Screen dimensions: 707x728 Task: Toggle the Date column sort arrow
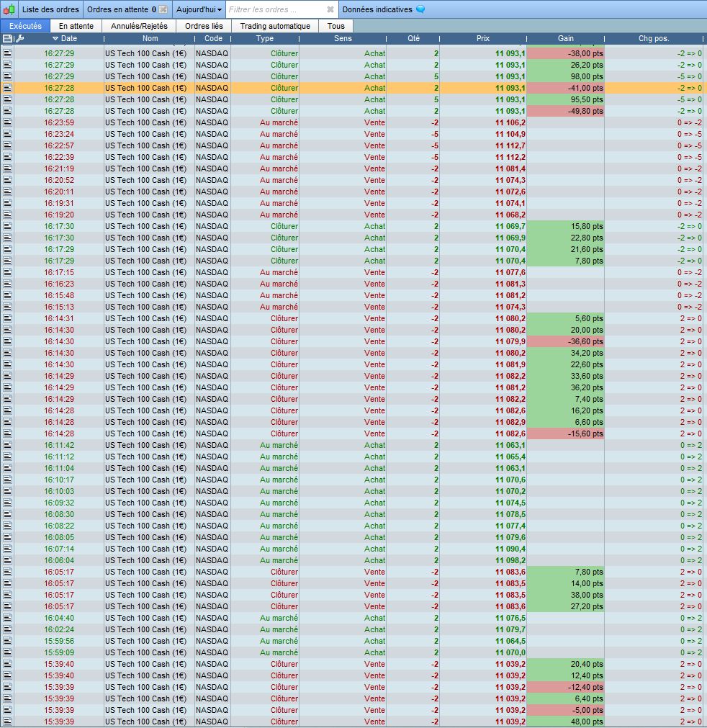55,39
